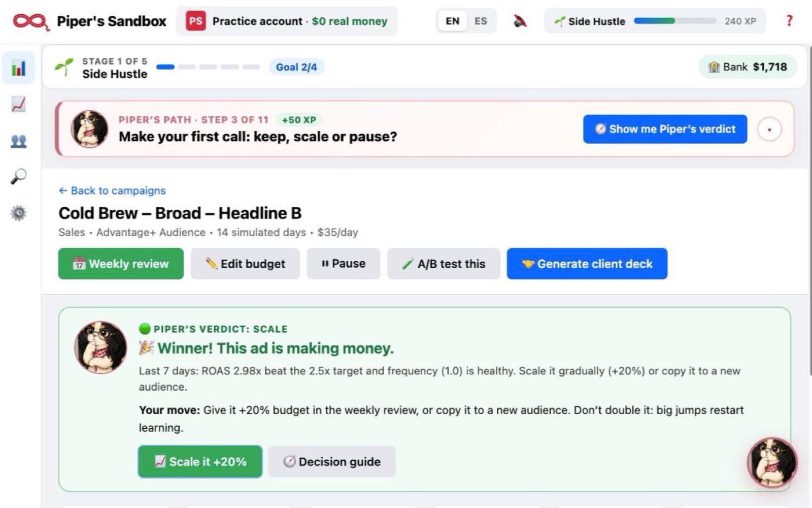Open the floating Piper helper avatar
This screenshot has width=812, height=508.
(x=772, y=463)
